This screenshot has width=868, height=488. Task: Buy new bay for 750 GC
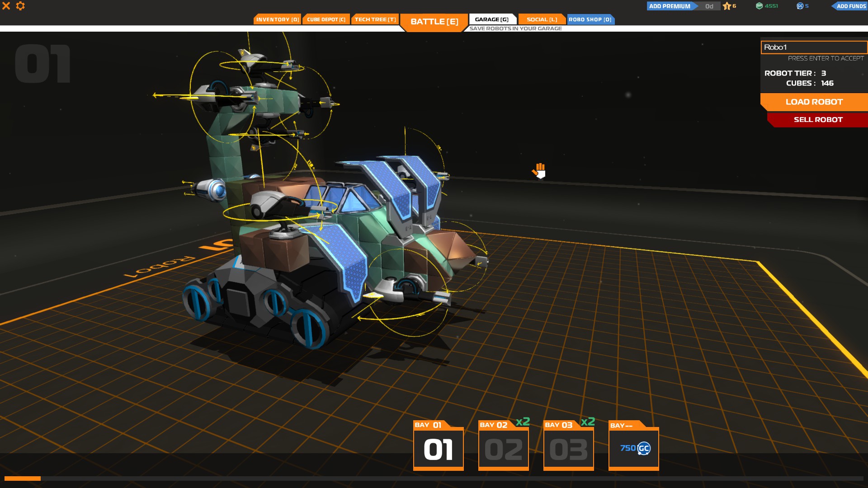click(633, 446)
